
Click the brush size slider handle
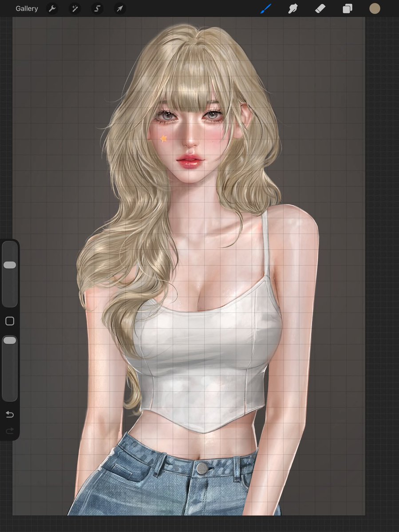pyautogui.click(x=10, y=265)
